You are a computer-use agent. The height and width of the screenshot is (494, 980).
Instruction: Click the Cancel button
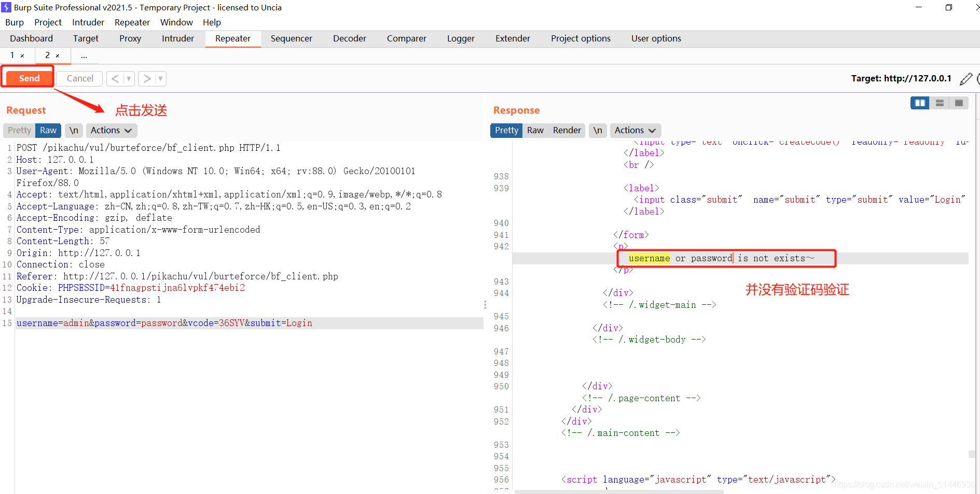point(80,78)
